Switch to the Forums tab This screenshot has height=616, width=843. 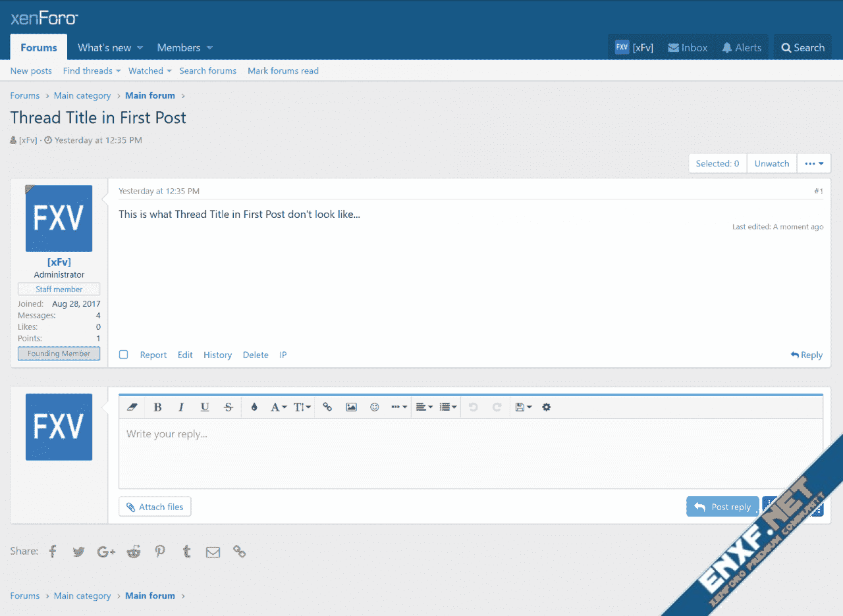[x=39, y=47]
